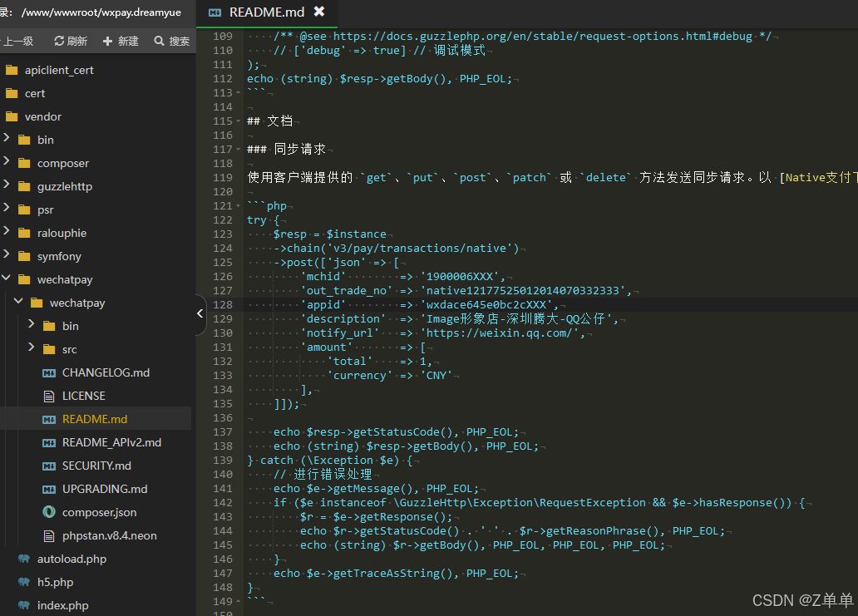Click the autoload.php elephant icon

click(x=24, y=559)
